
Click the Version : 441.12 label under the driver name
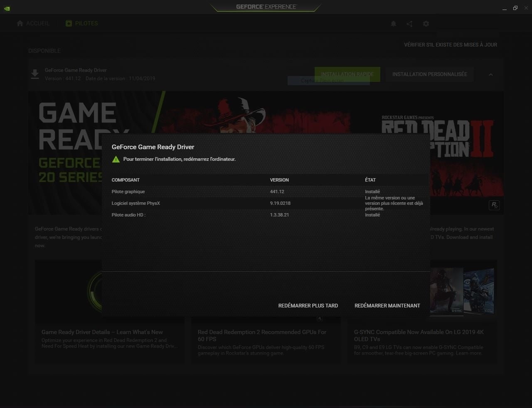click(63, 79)
